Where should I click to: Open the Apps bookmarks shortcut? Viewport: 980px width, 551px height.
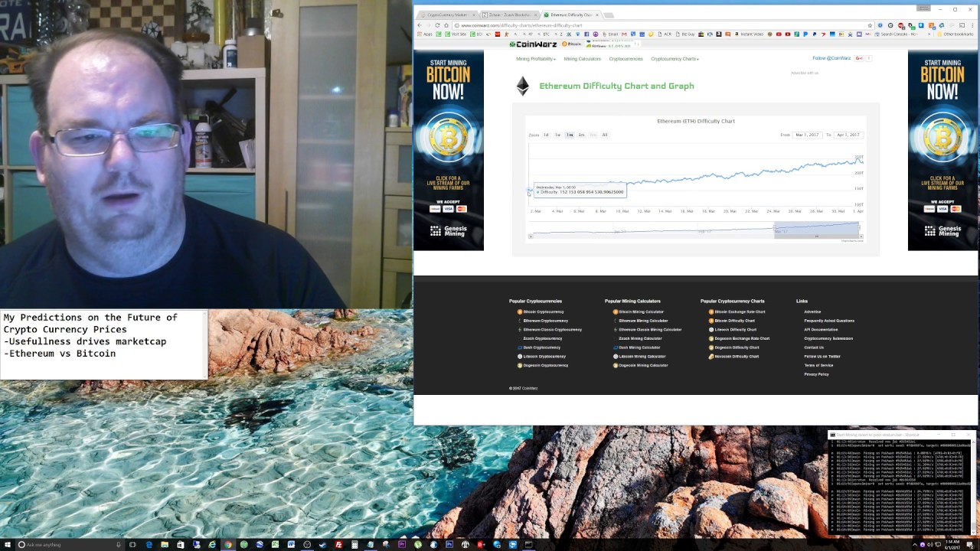tap(425, 34)
